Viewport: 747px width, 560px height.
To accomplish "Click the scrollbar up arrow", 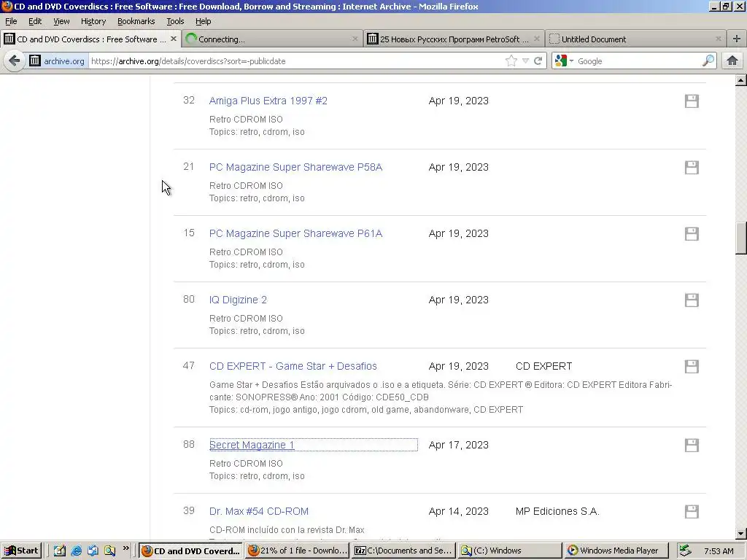I will tap(741, 80).
